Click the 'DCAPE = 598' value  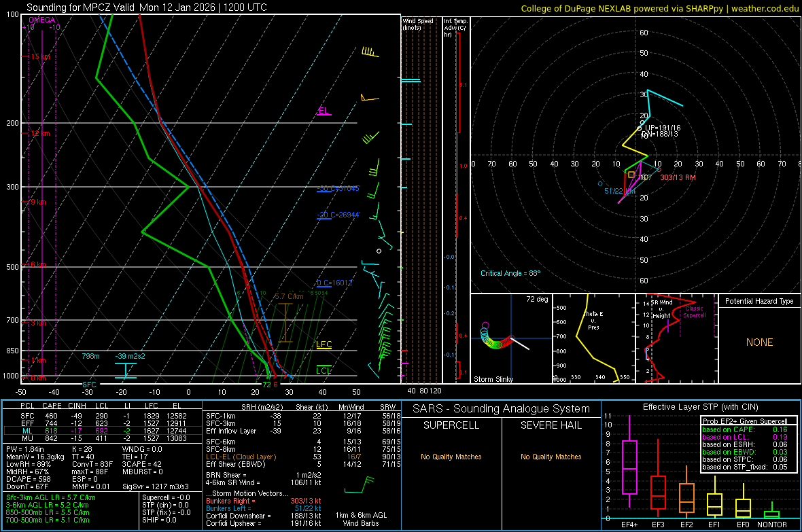tap(28, 479)
